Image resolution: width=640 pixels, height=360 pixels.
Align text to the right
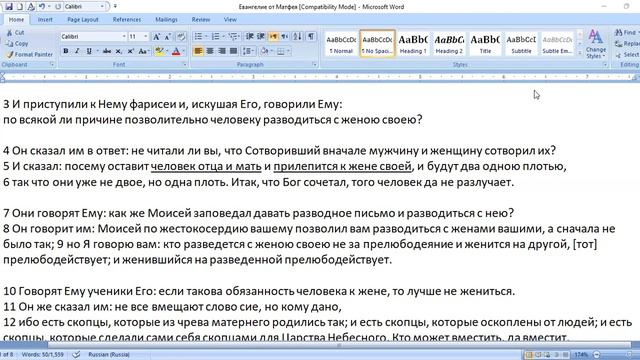(x=222, y=51)
